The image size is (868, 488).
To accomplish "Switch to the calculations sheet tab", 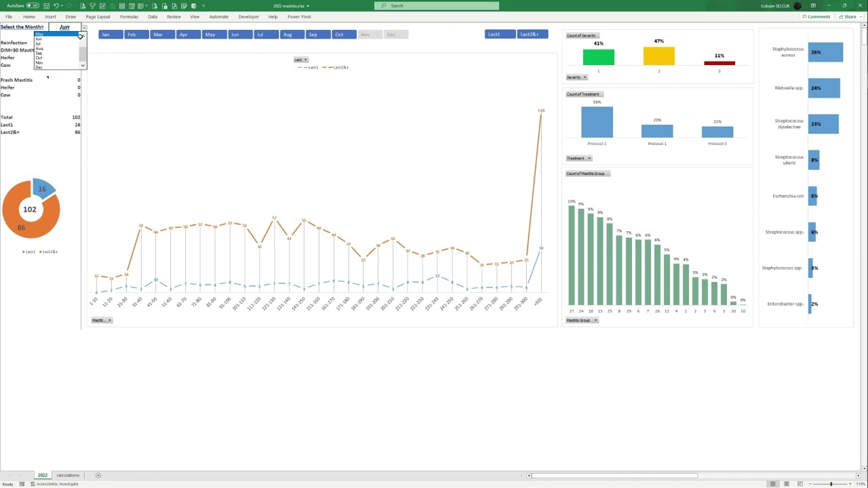I will 68,475.
